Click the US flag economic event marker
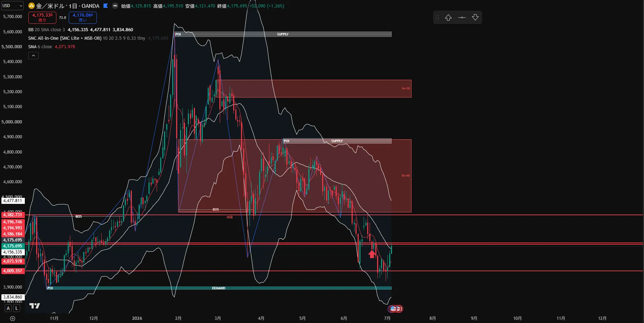Image resolution: width=644 pixels, height=323 pixels. [393, 309]
